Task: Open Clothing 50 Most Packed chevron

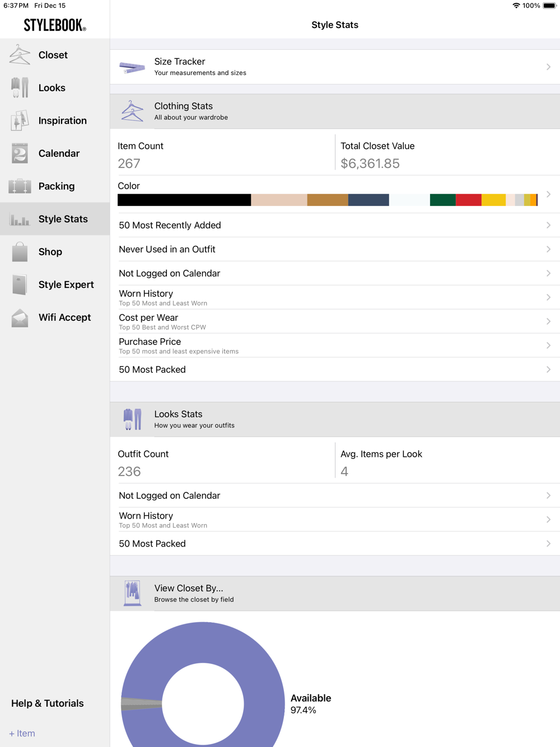Action: [x=548, y=370]
